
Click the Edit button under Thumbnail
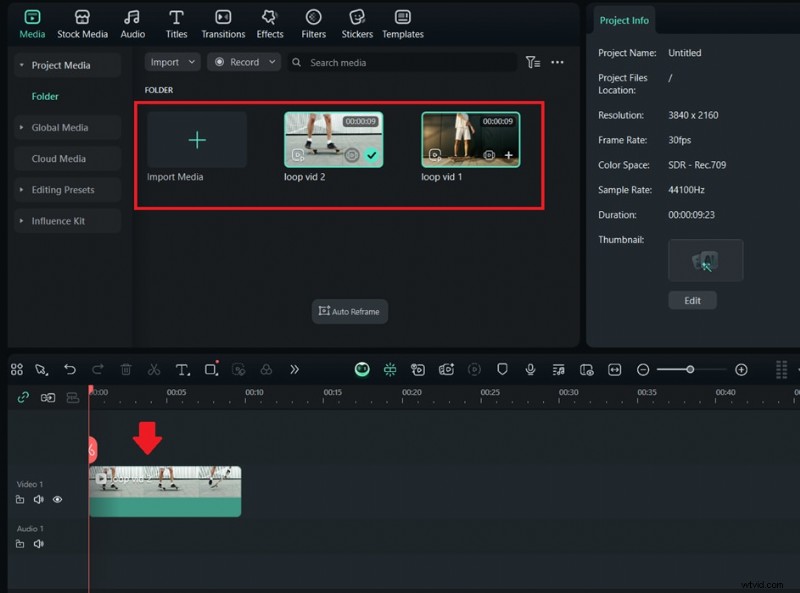point(692,300)
